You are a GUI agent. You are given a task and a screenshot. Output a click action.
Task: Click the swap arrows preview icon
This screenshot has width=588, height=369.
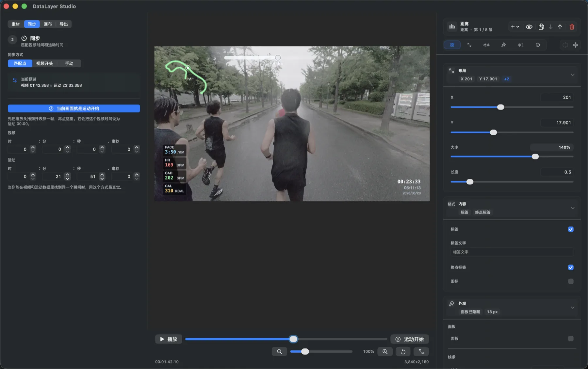pos(15,80)
